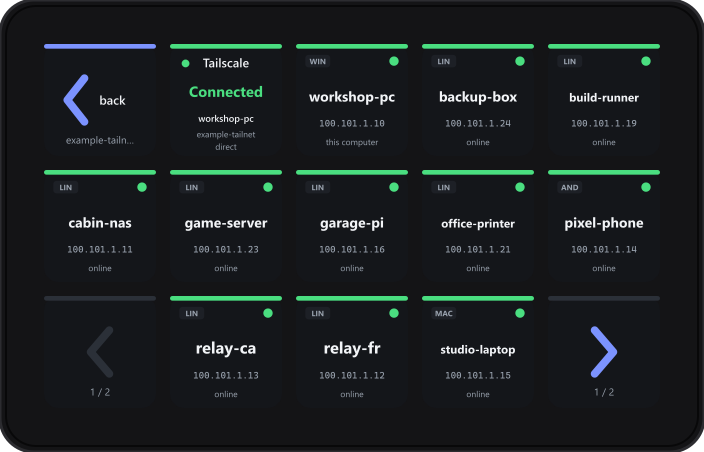Open the game-server device name
This screenshot has height=452, width=704.
coord(226,224)
